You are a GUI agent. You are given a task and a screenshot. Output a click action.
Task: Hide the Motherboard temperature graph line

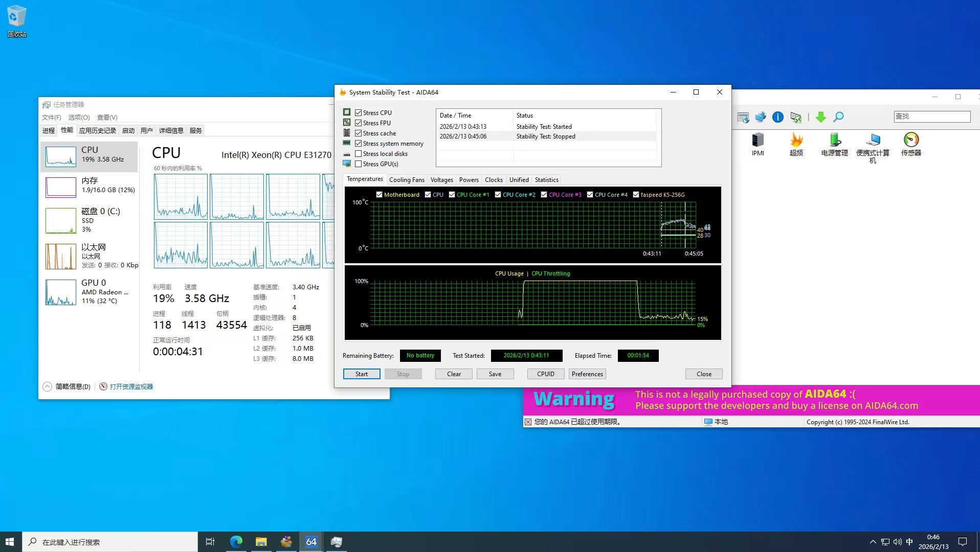(379, 195)
